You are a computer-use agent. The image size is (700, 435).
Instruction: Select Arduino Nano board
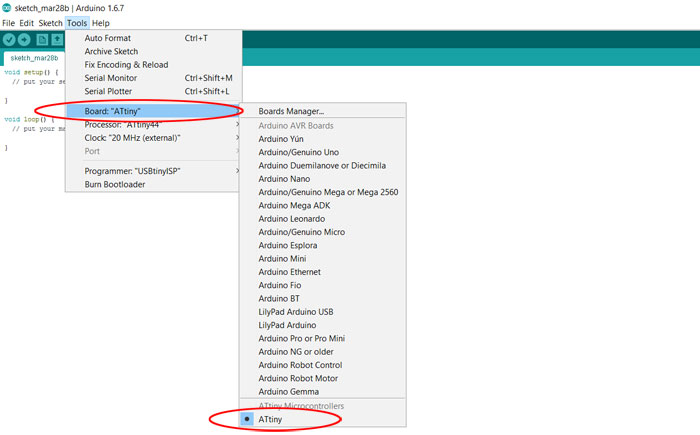[x=323, y=179]
